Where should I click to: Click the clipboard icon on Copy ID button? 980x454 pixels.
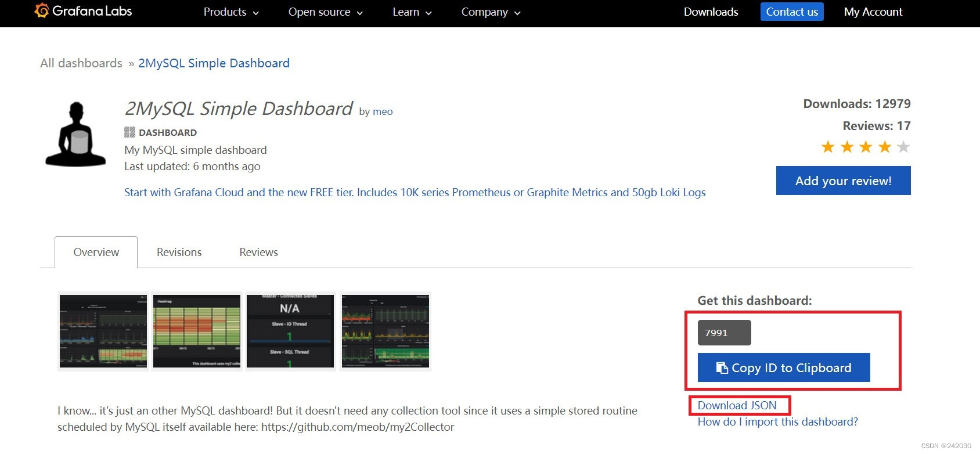tap(722, 367)
